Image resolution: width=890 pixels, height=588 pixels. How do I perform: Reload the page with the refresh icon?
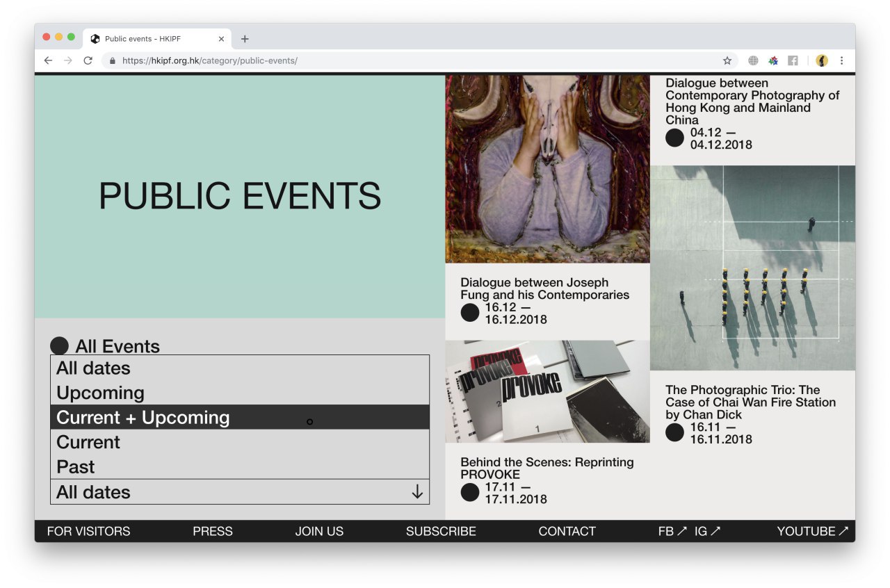[88, 60]
